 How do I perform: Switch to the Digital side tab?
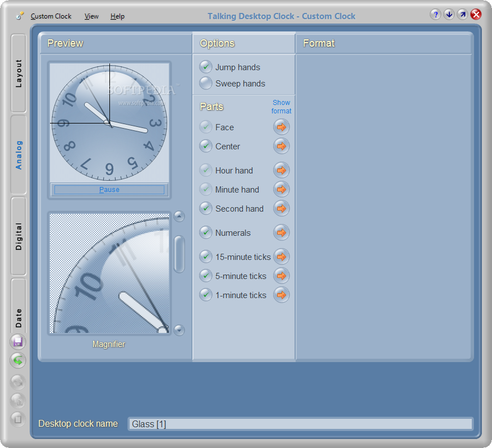(x=19, y=236)
